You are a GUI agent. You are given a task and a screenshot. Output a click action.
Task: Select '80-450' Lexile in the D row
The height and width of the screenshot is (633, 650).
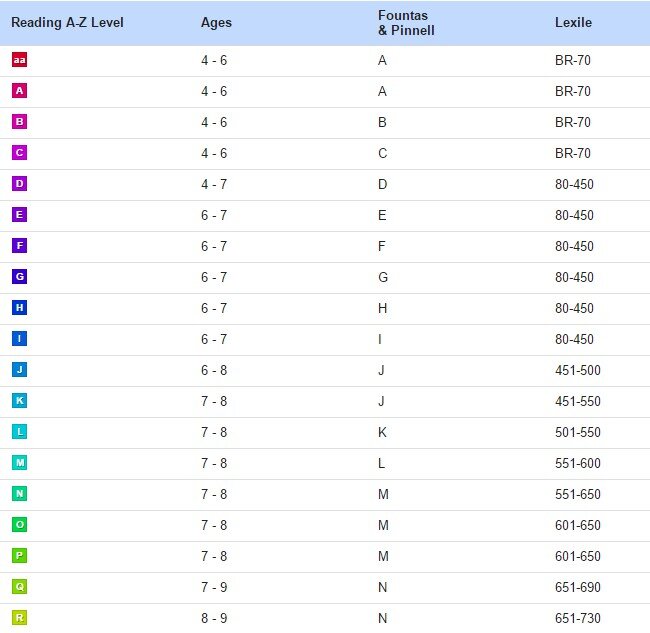574,184
